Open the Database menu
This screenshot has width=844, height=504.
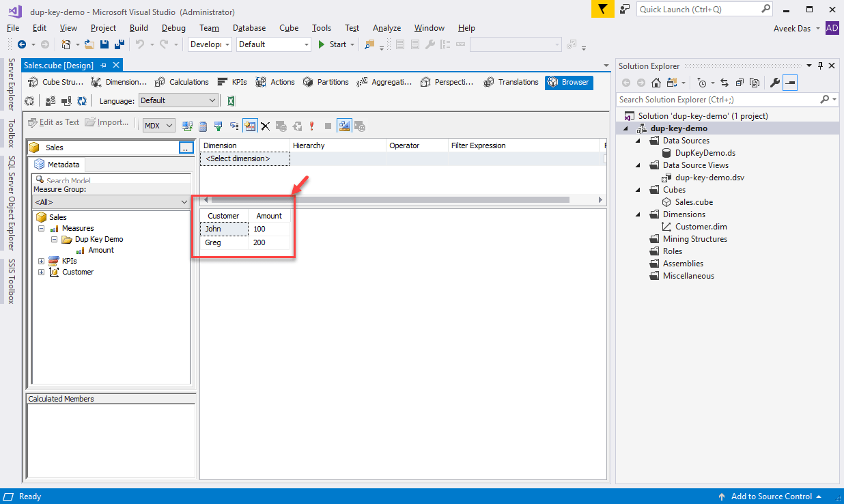(x=249, y=28)
